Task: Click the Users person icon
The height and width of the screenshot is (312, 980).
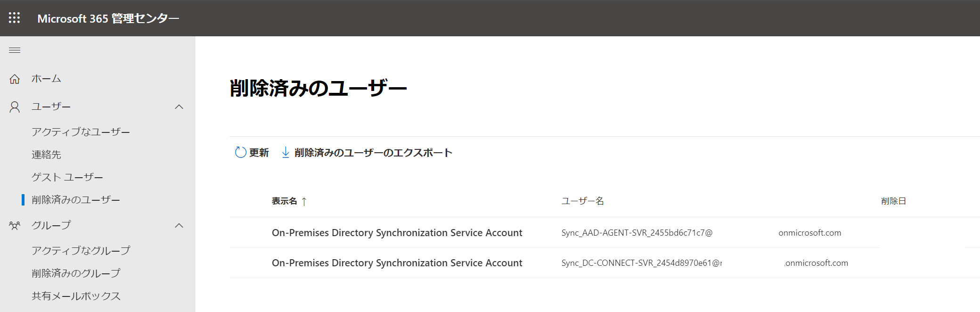Action: pyautogui.click(x=15, y=107)
